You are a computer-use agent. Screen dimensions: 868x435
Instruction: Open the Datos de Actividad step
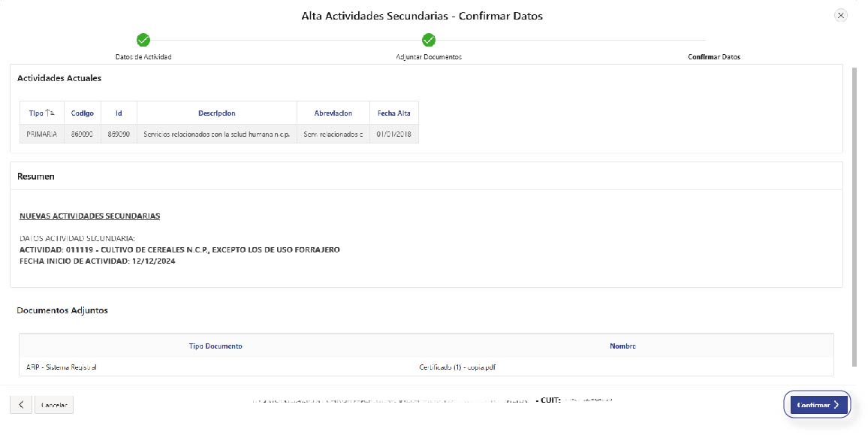click(143, 57)
